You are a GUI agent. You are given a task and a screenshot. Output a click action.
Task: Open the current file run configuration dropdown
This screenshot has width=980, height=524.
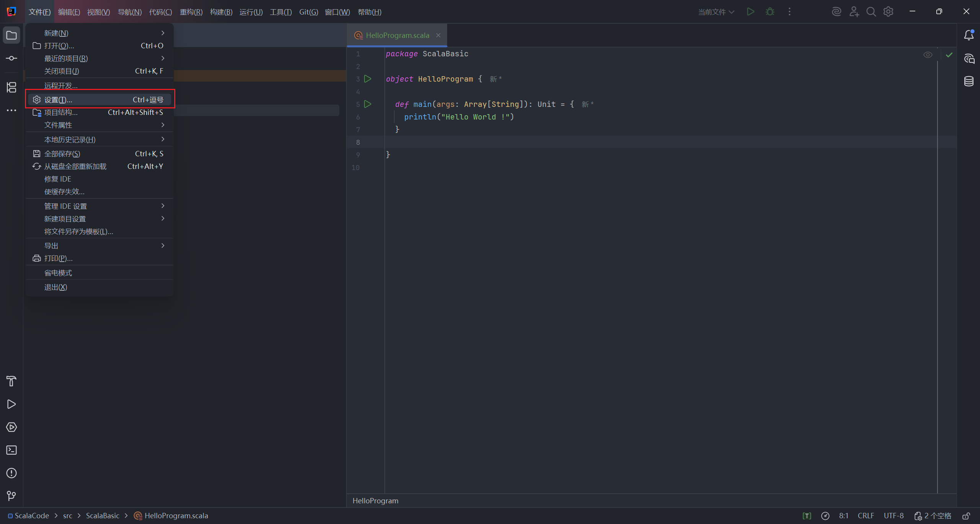pos(716,12)
